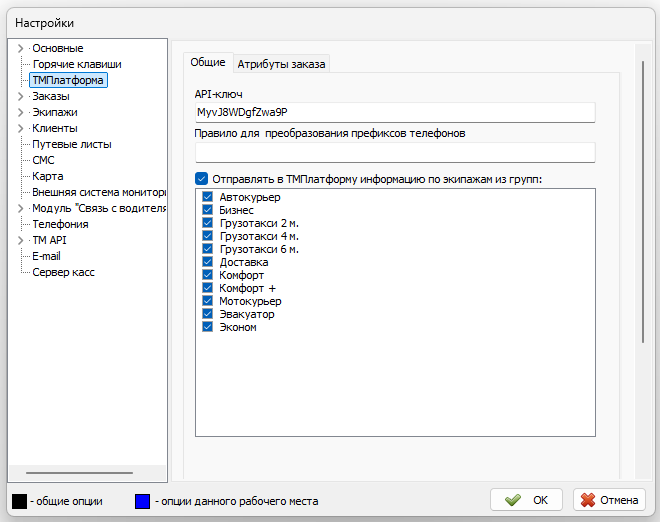Click the API-ключ input field
This screenshot has height=522, width=660.
pyautogui.click(x=395, y=112)
